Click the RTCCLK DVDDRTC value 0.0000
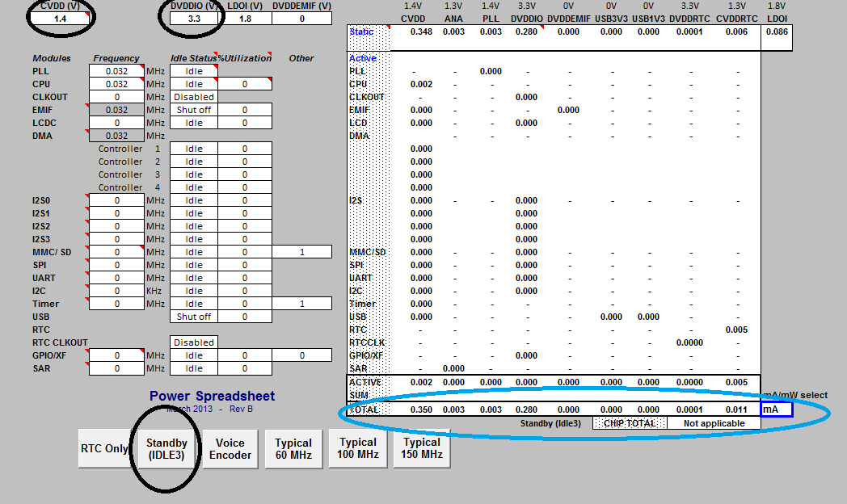Viewport: 847px width, 504px height. (689, 342)
